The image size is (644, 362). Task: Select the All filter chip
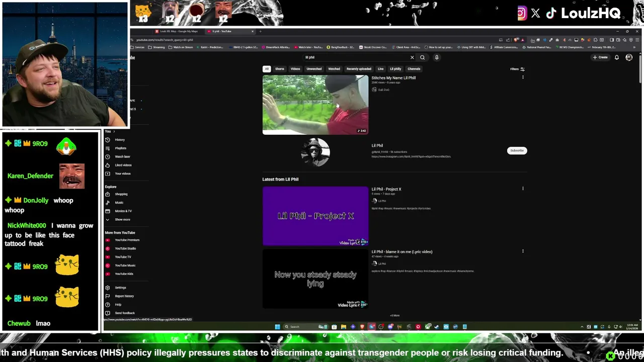tap(267, 69)
